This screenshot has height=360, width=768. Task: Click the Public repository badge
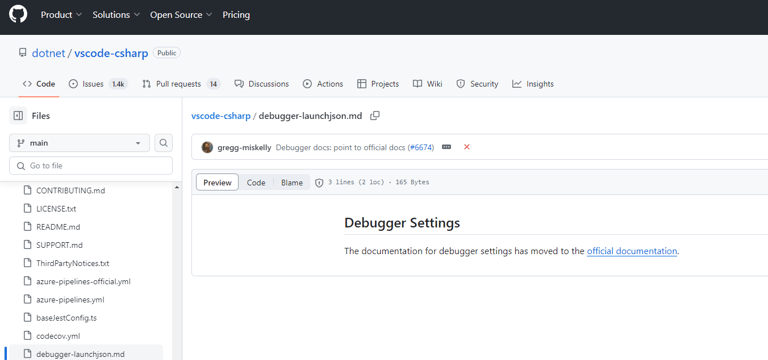[x=167, y=53]
